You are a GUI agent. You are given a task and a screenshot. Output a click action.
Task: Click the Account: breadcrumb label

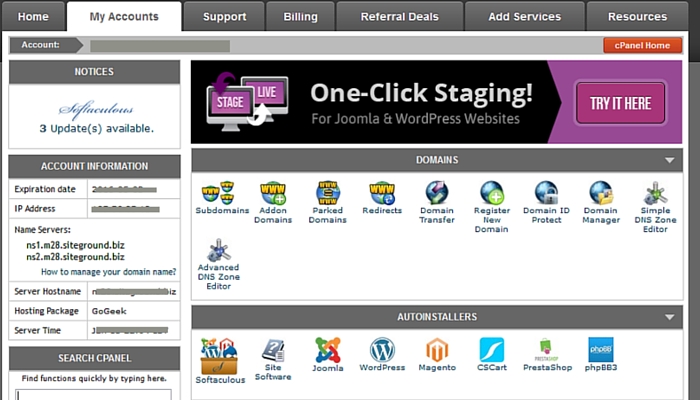point(40,45)
